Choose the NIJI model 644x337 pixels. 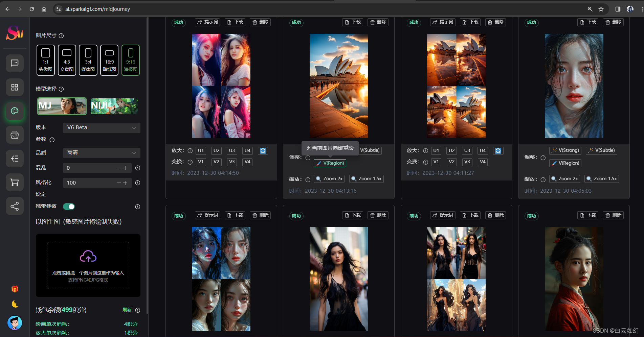pos(114,106)
